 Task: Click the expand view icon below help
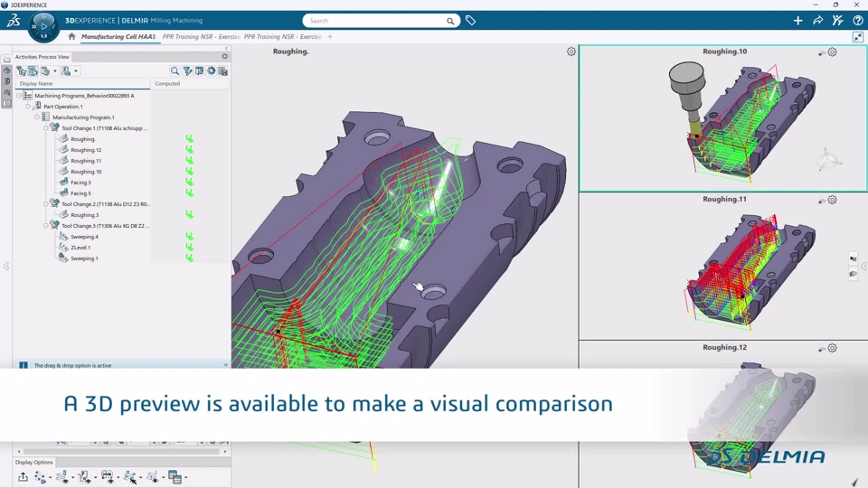tap(857, 37)
